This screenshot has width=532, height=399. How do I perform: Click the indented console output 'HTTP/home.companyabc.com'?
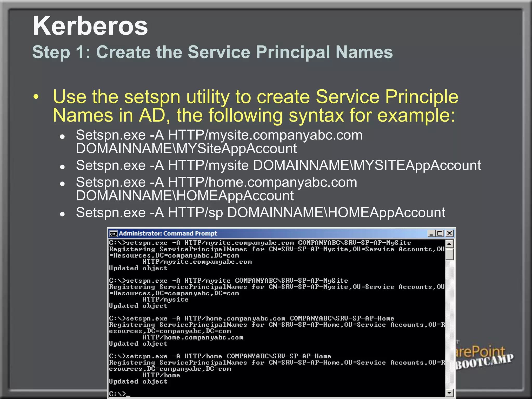point(193,337)
